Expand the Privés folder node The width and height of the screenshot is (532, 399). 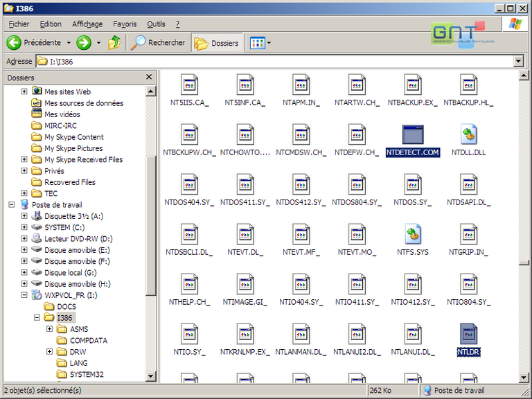tap(24, 170)
